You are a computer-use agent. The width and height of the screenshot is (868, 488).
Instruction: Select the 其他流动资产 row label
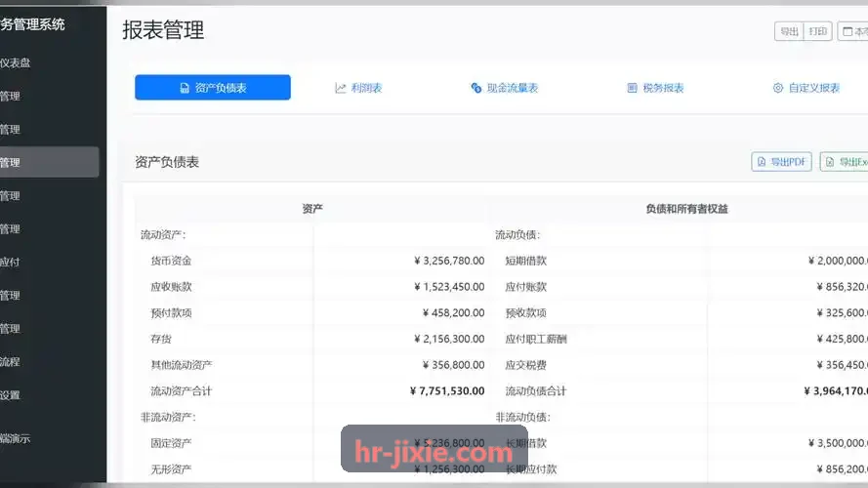tap(182, 365)
